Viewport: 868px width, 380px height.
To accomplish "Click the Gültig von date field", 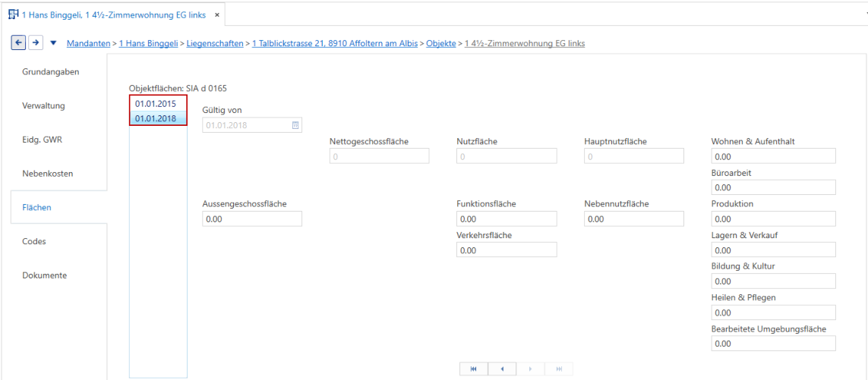I will [252, 125].
